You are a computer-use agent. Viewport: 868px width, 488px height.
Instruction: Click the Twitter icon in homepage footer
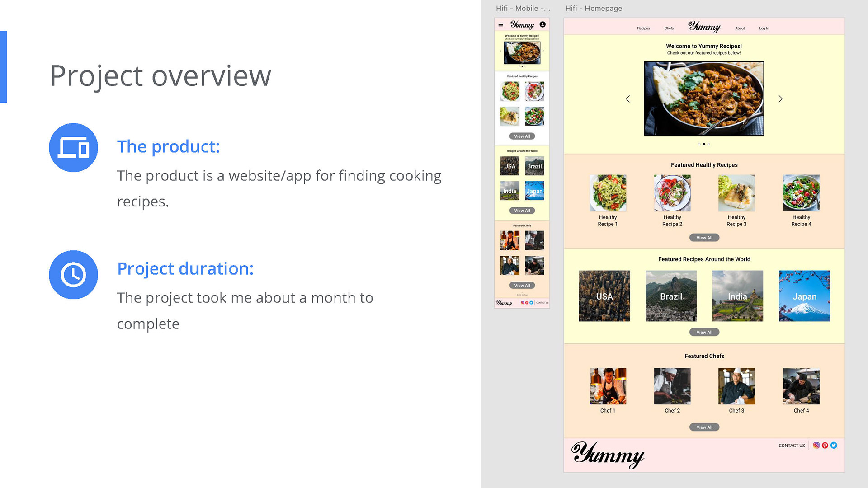(834, 445)
